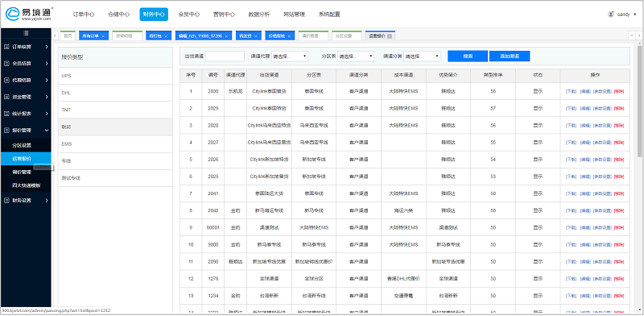Screen dimensions: 644x316
Task: Select the highlighted 财务中心 nav item
Action: pos(154,15)
